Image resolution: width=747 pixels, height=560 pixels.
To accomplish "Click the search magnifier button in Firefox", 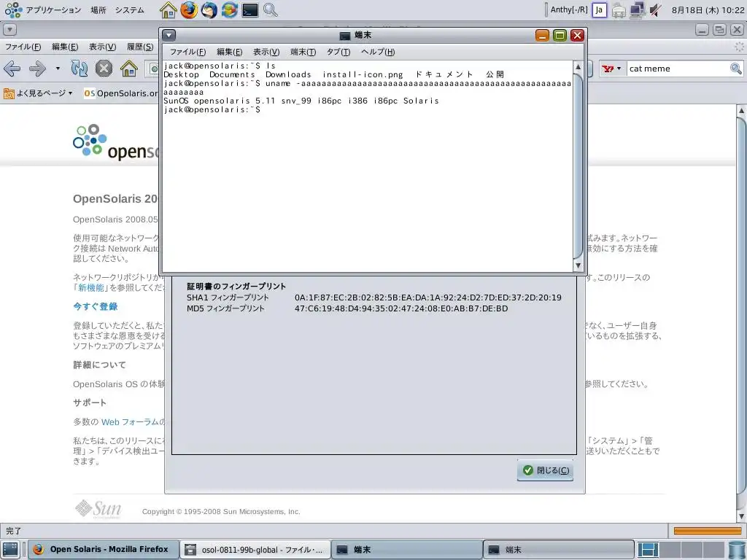I will click(736, 69).
